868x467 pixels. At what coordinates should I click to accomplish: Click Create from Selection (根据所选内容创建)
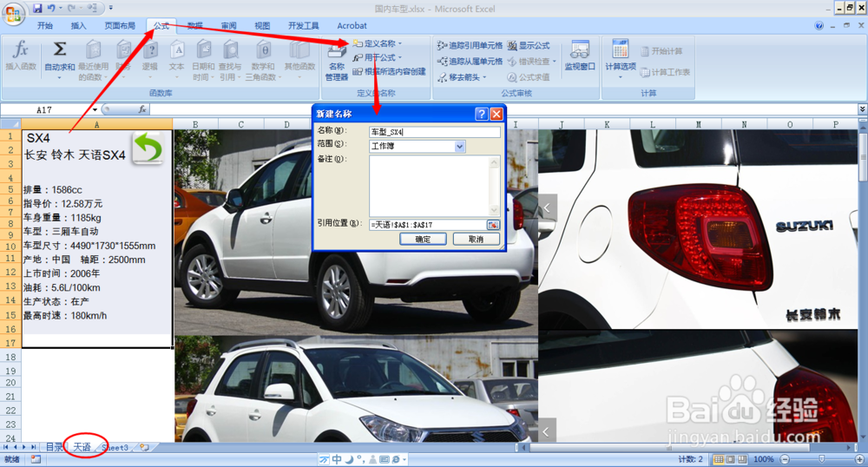(389, 71)
